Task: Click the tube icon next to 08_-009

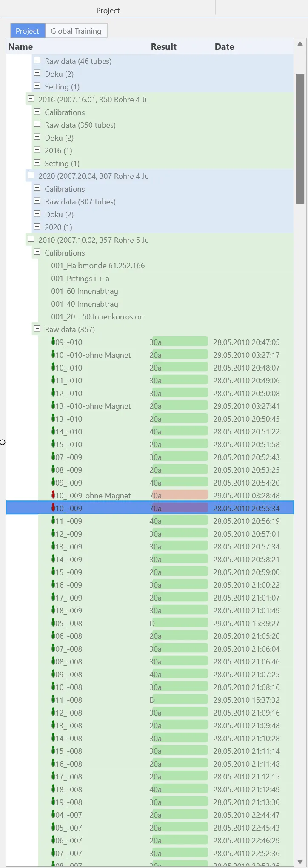Action: pos(53,469)
